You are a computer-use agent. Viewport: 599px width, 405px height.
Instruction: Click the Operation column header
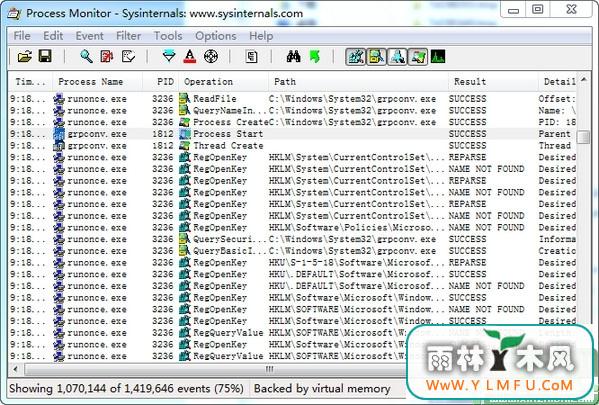[223, 81]
